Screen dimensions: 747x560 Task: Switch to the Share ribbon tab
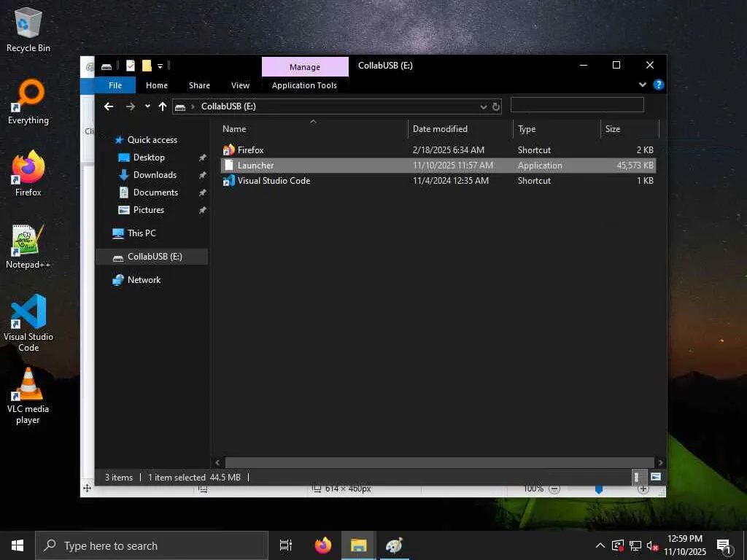tap(199, 85)
